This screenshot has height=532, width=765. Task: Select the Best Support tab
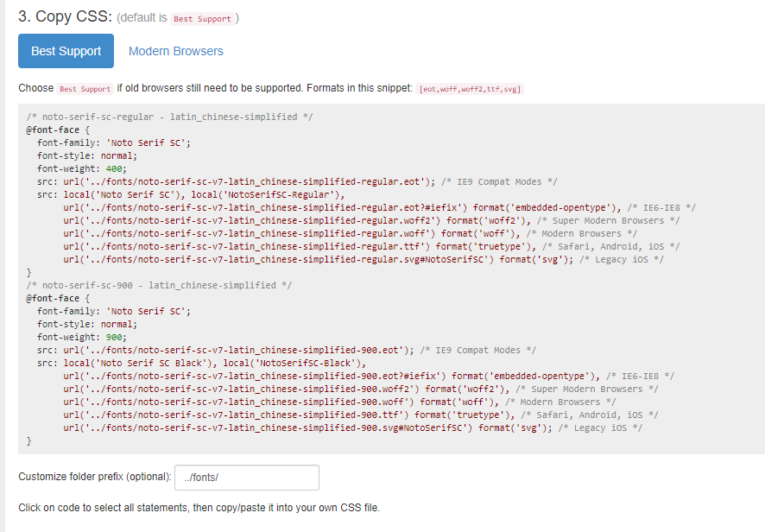point(66,51)
